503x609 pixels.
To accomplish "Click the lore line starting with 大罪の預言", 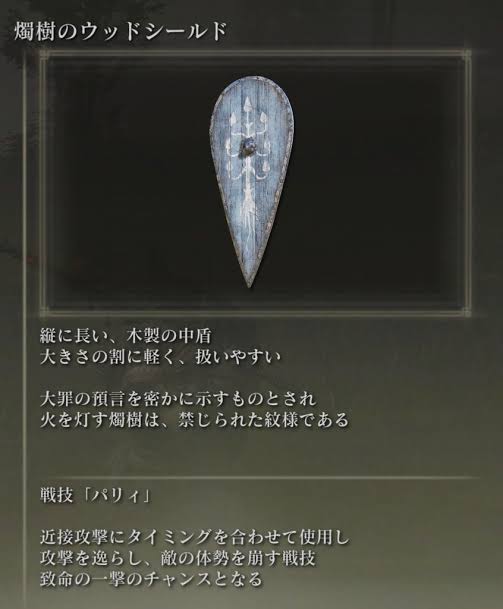I will [178, 399].
